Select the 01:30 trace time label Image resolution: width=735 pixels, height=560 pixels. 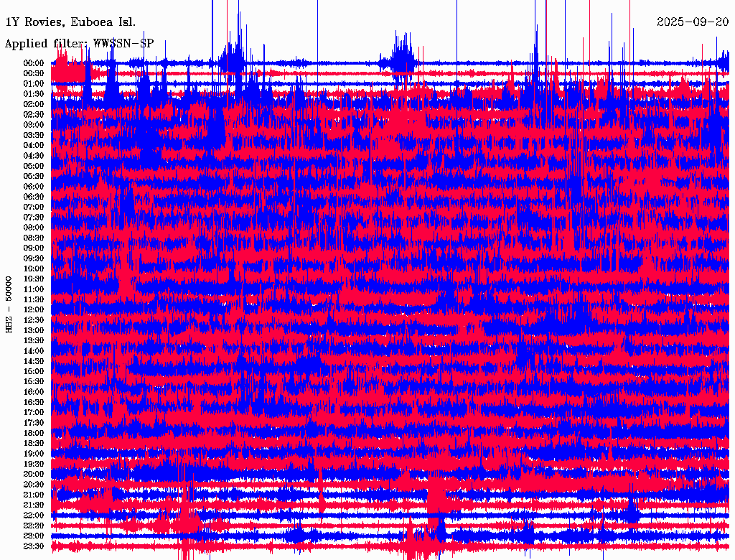(x=34, y=94)
